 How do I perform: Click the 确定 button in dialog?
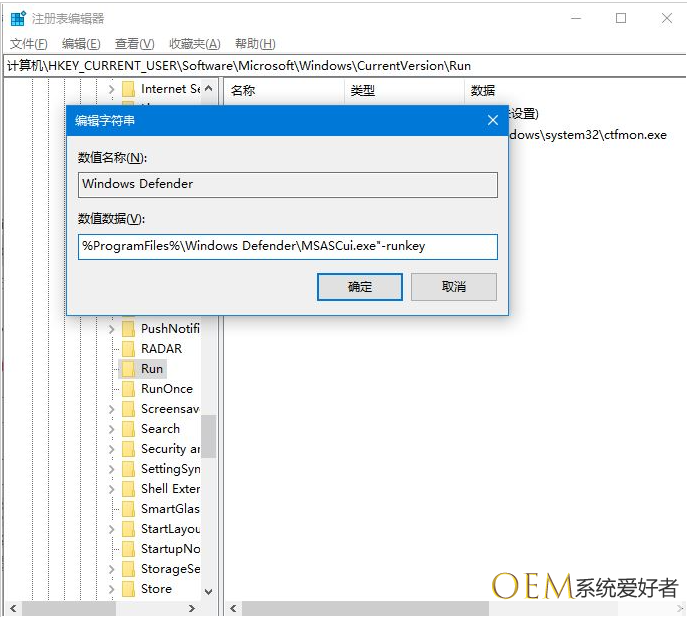(x=359, y=287)
